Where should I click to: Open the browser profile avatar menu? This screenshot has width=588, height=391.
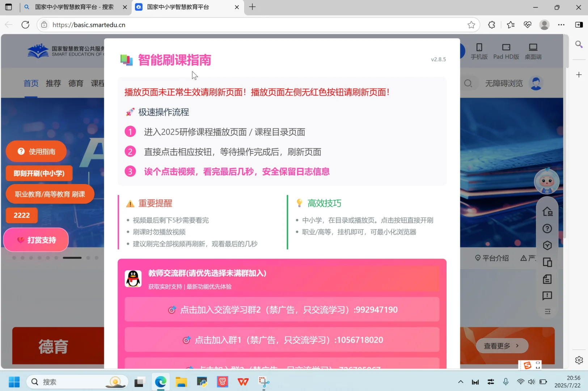(544, 25)
